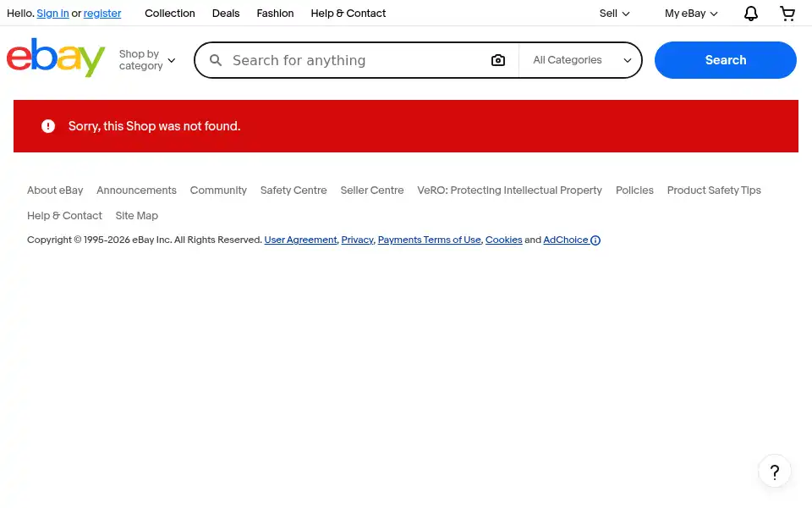Open the Cookies link
The width and height of the screenshot is (812, 508).
tap(503, 240)
